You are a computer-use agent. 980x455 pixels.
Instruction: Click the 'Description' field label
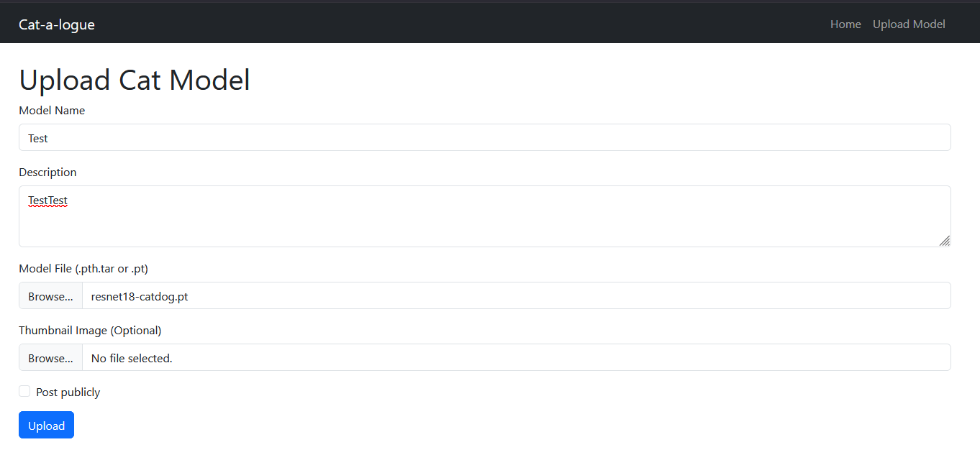click(47, 173)
